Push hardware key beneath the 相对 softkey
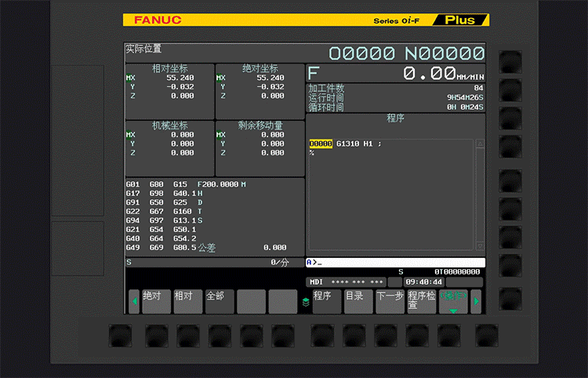The image size is (588, 378). click(188, 336)
